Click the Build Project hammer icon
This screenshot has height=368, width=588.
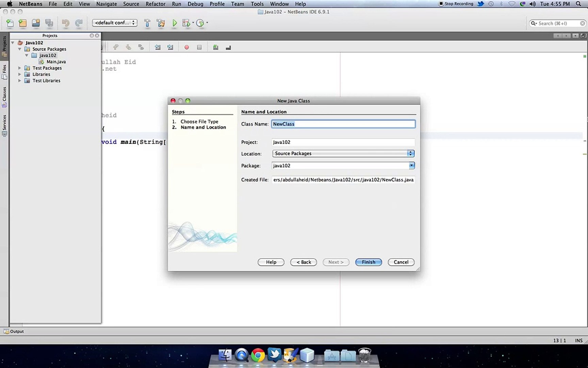click(x=147, y=23)
